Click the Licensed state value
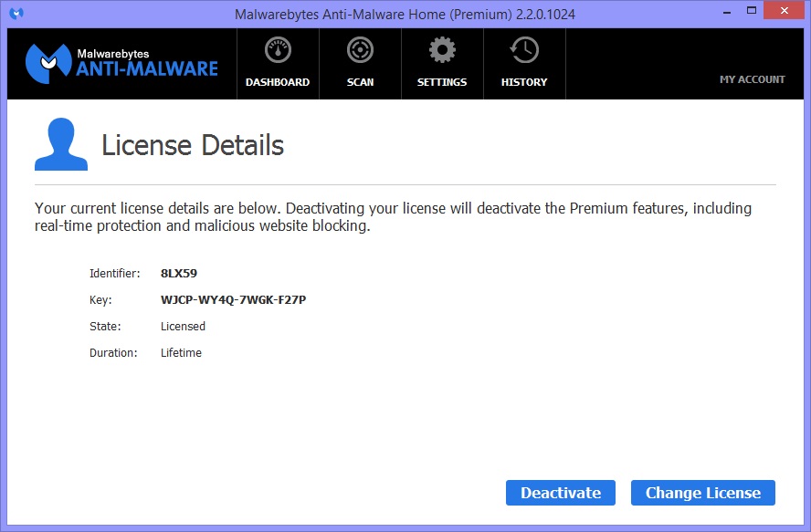 183,327
